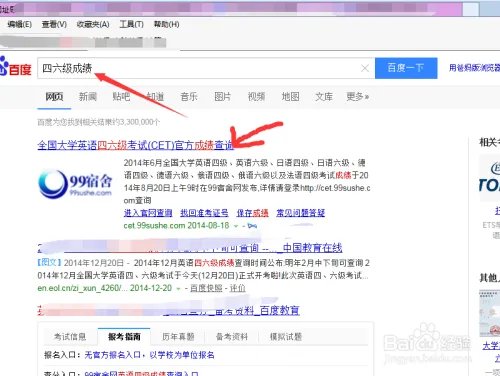Expand dropdown arrow after cet.99sushe.com date
This screenshot has height=376, width=500.
coord(236,226)
